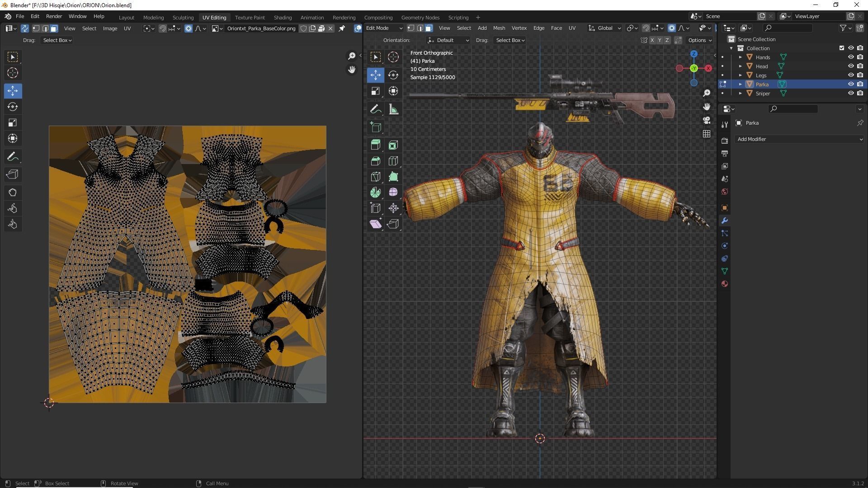868x488 pixels.
Task: Select the Spin tool
Action: click(376, 192)
